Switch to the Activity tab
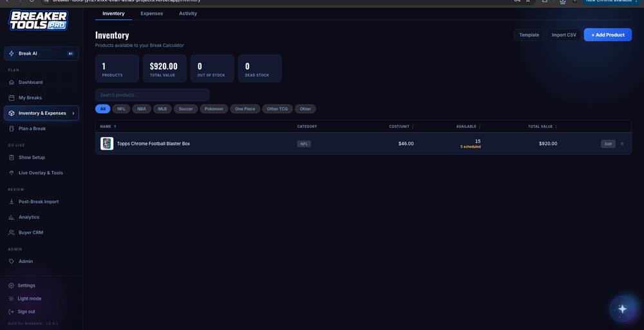This screenshot has height=330, width=644. (x=188, y=14)
